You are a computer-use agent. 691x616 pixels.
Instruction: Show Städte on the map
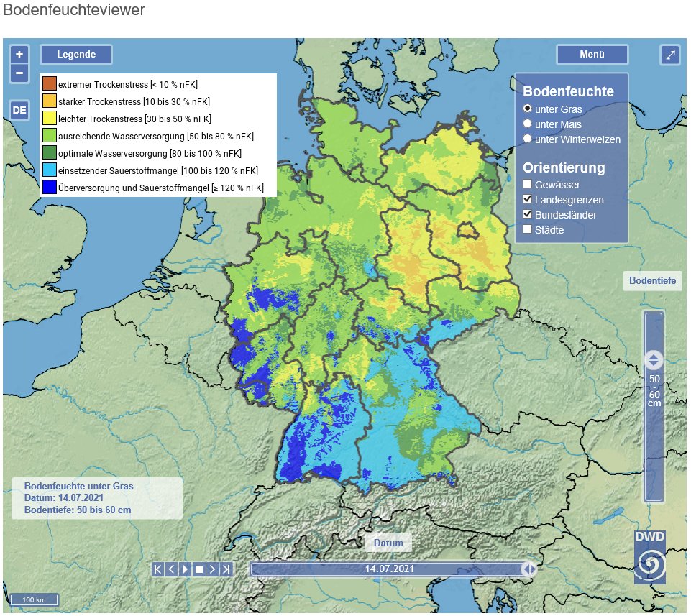(x=528, y=230)
